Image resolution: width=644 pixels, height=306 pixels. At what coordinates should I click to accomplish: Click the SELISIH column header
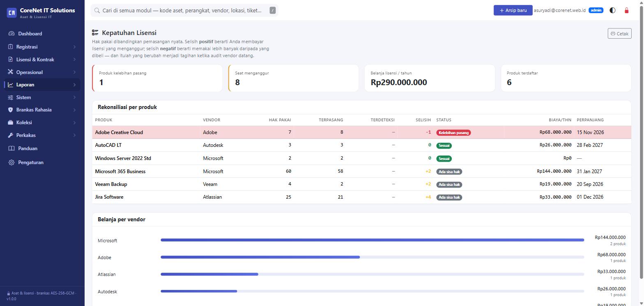pos(423,120)
